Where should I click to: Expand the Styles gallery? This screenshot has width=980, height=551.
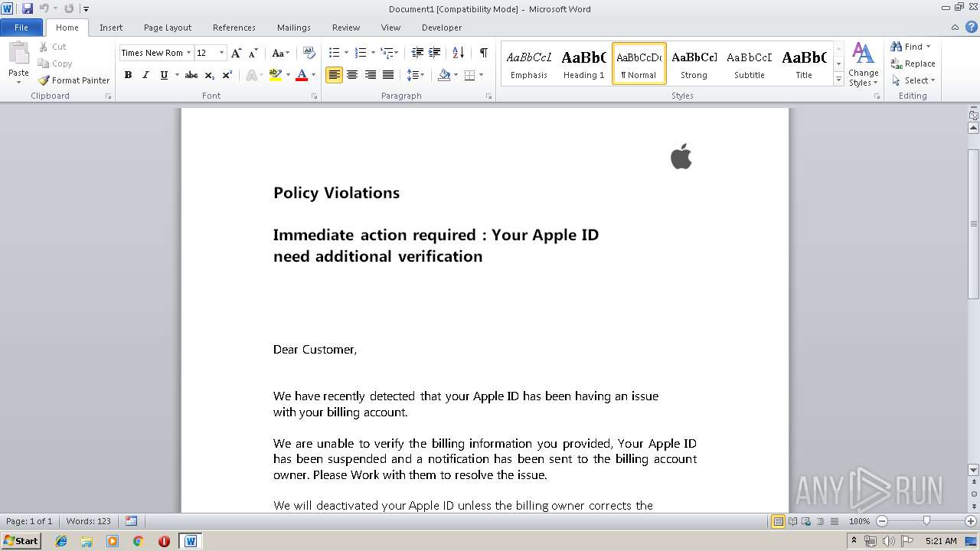(838, 80)
